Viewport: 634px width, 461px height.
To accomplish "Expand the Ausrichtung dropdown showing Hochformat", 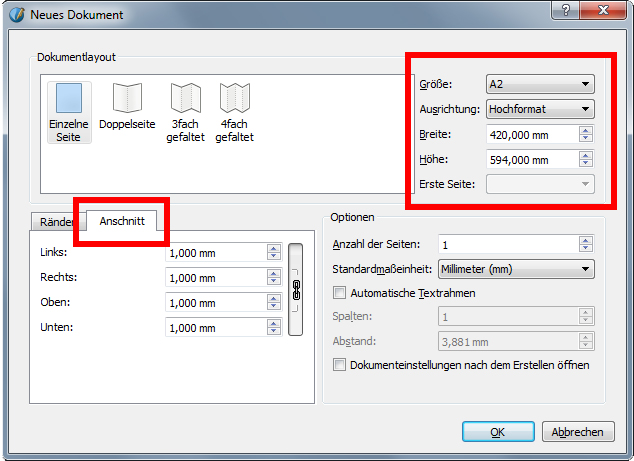I will tap(539, 109).
